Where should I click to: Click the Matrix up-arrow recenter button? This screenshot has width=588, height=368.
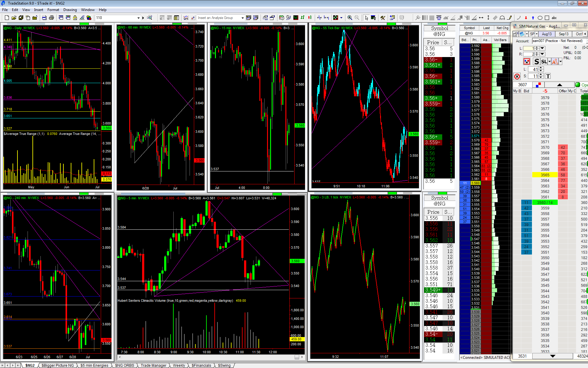(560, 85)
